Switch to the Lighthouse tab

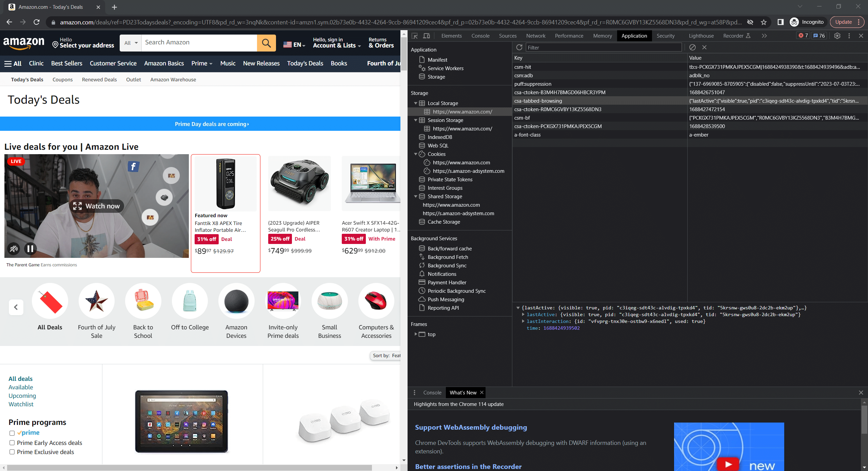(x=701, y=36)
